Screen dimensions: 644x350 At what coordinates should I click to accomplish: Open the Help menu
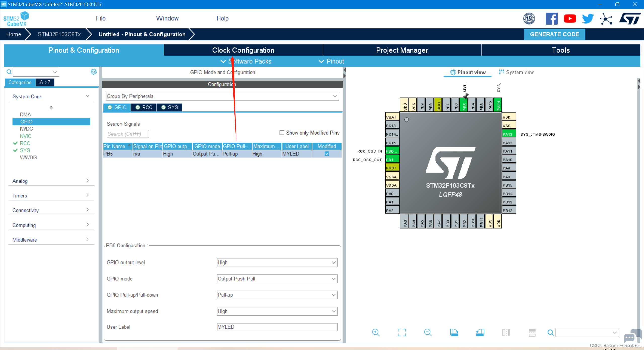pos(223,18)
